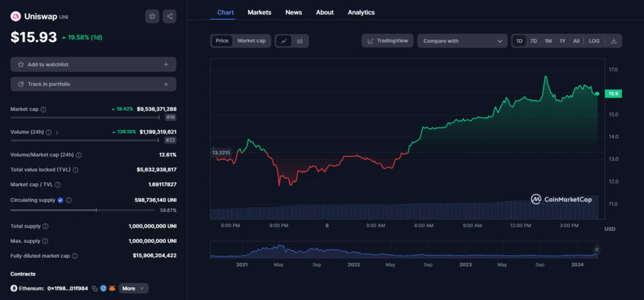
Task: Click the Circulating supply info icon
Action: coord(69,200)
